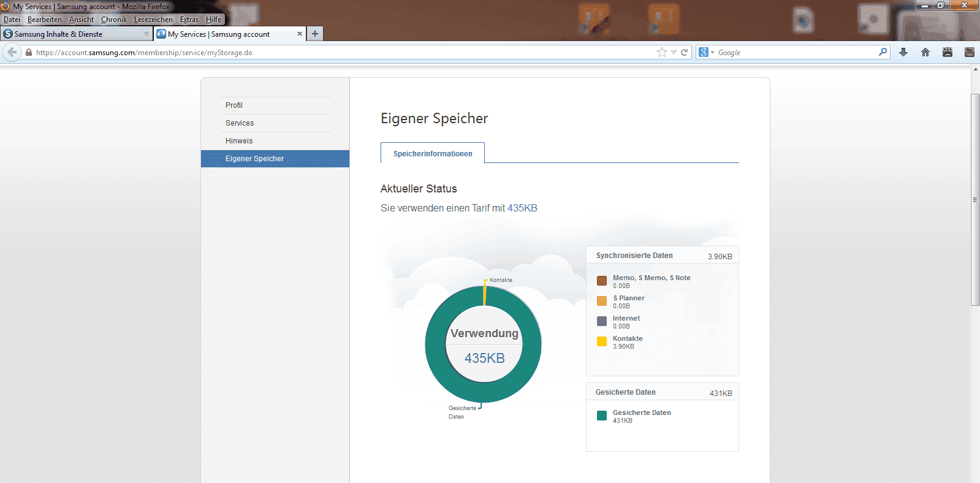Click the padlock site identity icon
Screen dimensions: 980x483
click(x=29, y=52)
